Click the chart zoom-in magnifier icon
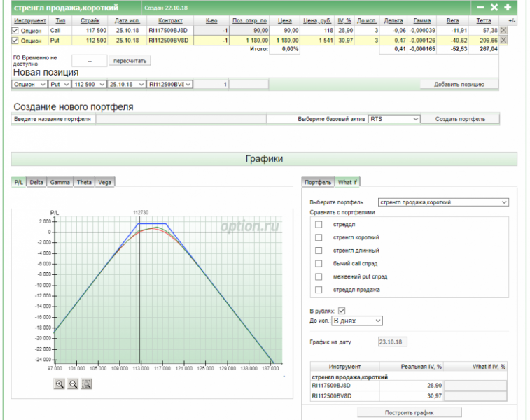This screenshot has height=420, width=530. tap(60, 384)
